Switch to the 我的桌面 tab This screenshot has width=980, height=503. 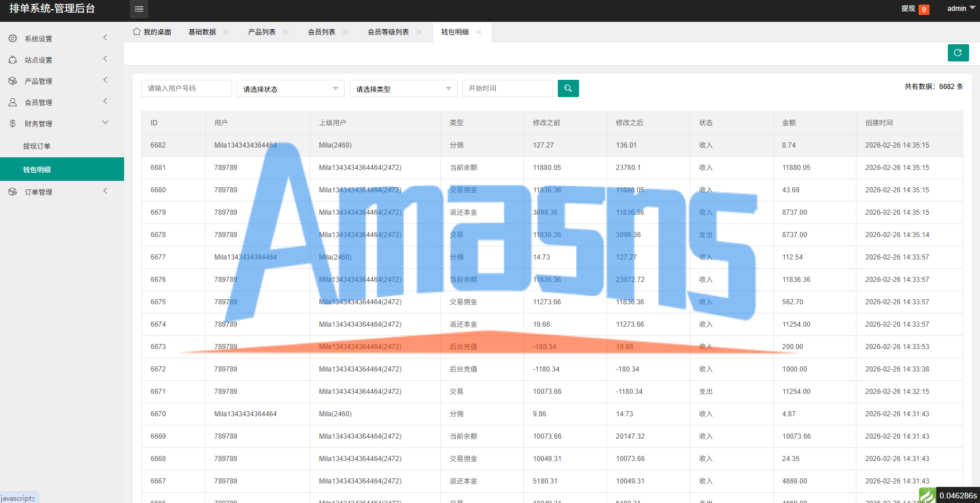152,32
